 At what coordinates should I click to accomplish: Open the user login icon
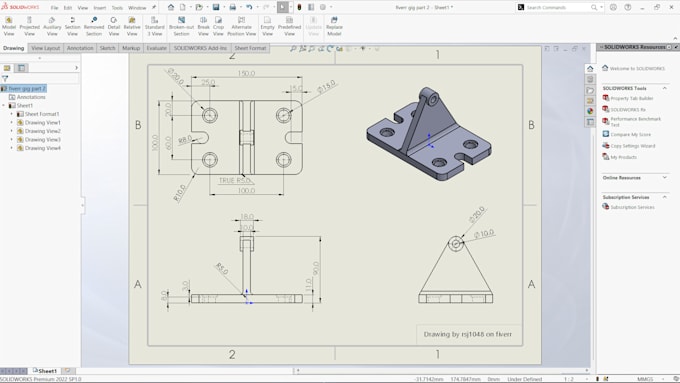coord(613,7)
